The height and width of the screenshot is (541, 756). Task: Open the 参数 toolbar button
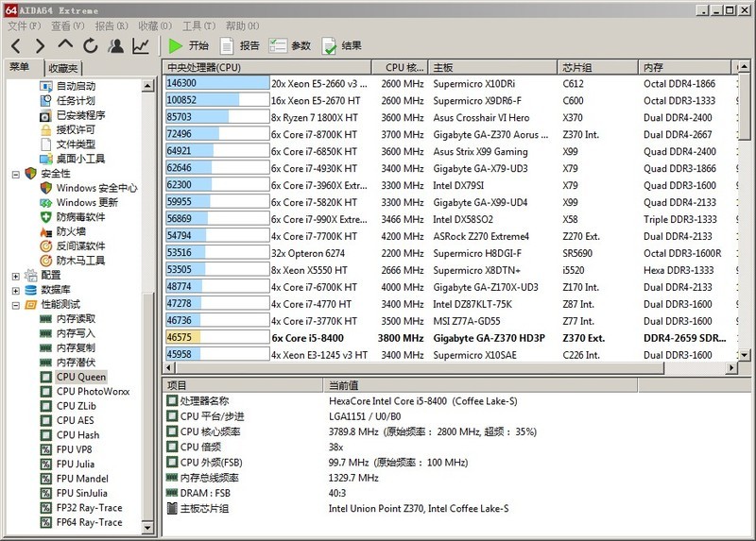coord(290,45)
